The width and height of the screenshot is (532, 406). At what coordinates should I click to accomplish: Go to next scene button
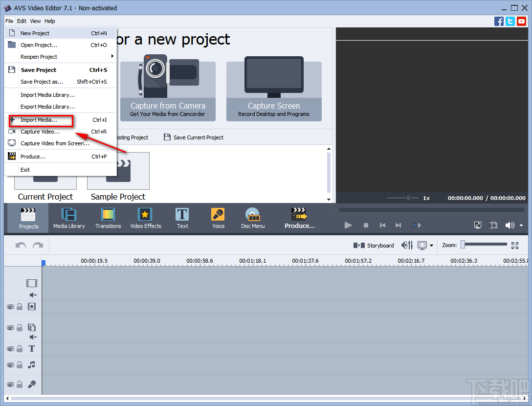pyautogui.click(x=416, y=225)
